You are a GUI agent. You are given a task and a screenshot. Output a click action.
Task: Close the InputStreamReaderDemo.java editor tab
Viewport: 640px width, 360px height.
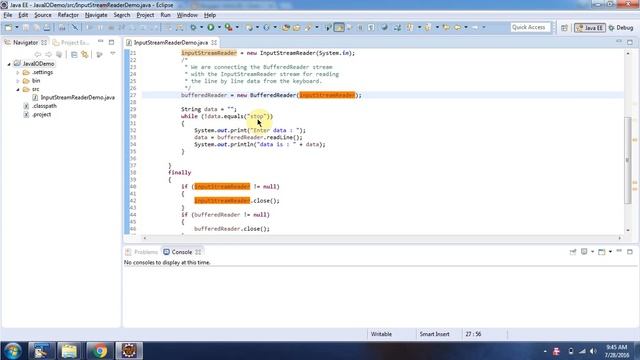[x=214, y=42]
